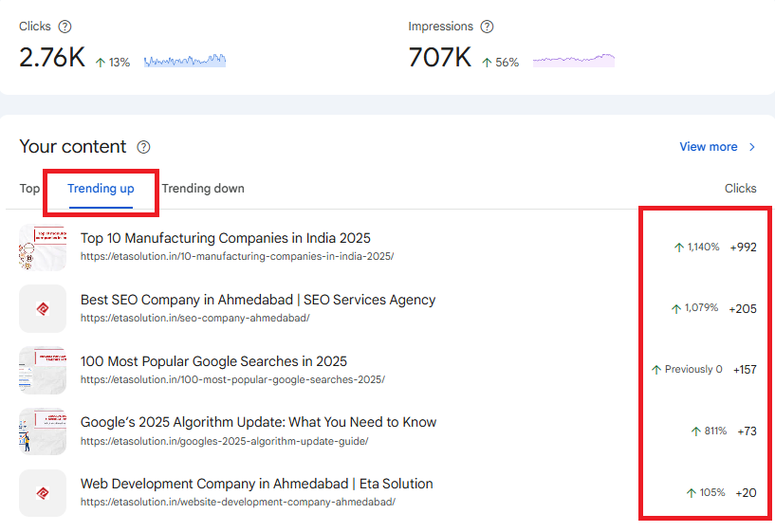Click the +205 clicks value

click(x=743, y=309)
